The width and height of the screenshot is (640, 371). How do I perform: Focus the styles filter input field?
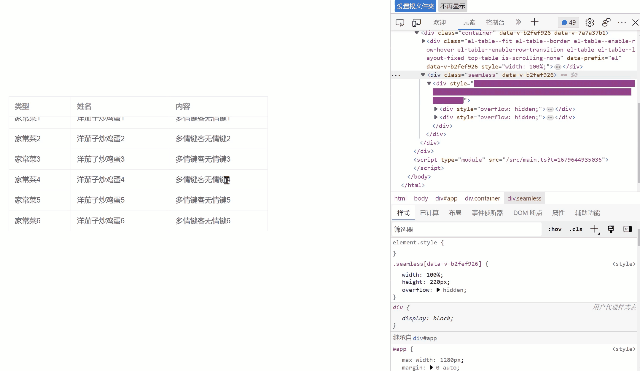coord(467,229)
